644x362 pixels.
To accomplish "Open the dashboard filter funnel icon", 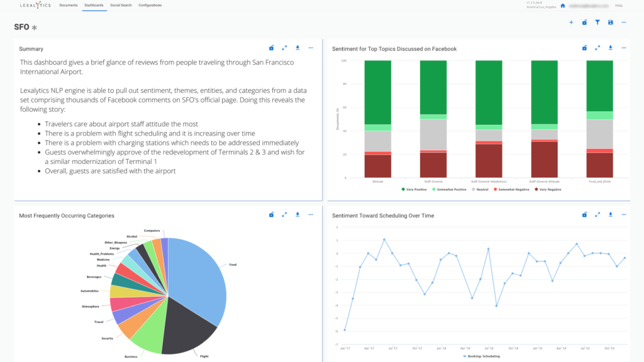I will [x=597, y=23].
